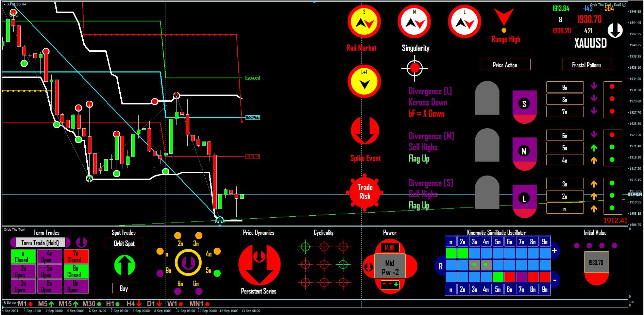Select the purple S badge
The width and height of the screenshot is (644, 315).
tap(524, 107)
